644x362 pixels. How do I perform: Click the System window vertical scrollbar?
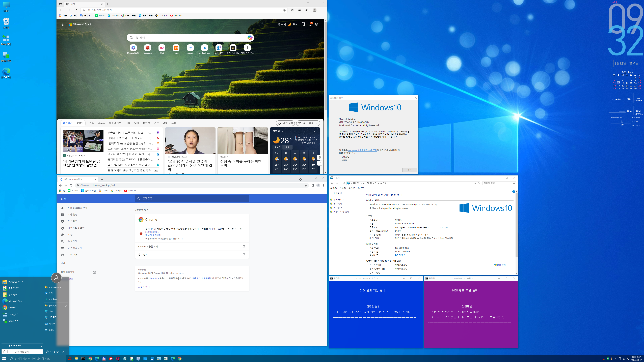517,225
